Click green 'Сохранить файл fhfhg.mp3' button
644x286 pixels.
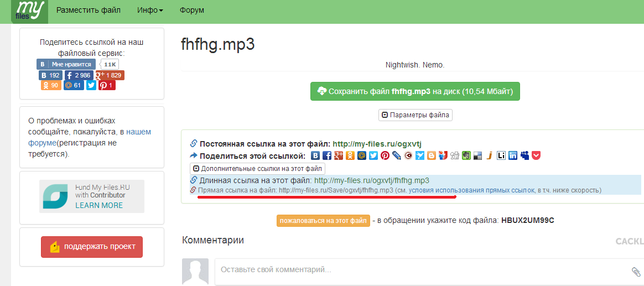415,91
